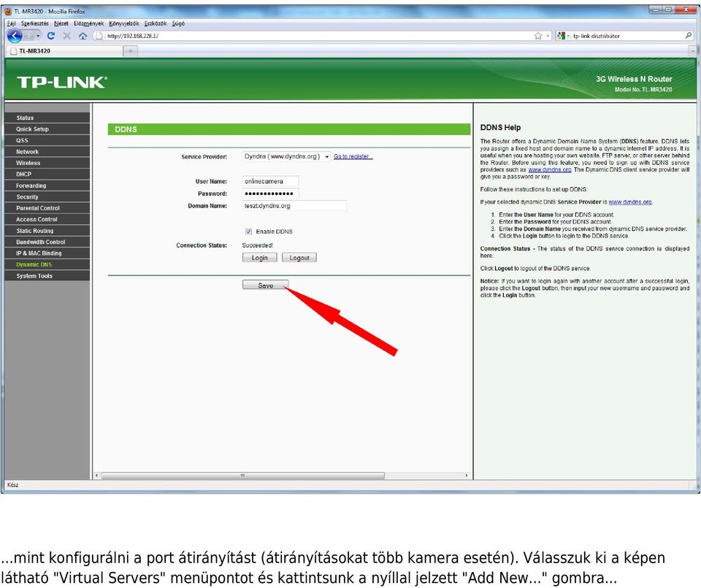Open the URL bar dropdown arrow
Screen dimensions: 701x588
pos(548,36)
